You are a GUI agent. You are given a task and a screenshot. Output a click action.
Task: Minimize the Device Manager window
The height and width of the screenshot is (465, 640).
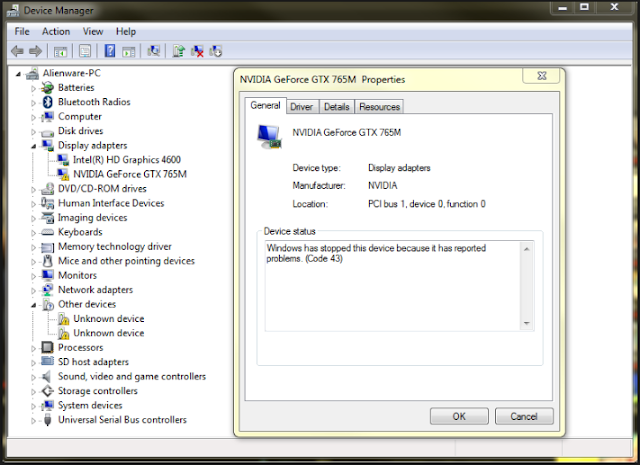pos(563,7)
